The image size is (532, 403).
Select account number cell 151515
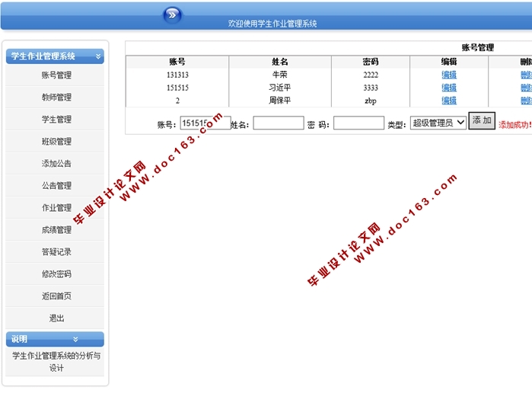click(x=177, y=88)
